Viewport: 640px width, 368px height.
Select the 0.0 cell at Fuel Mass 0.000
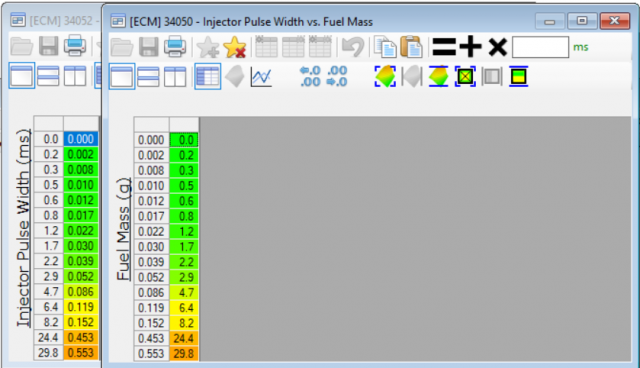click(x=184, y=140)
